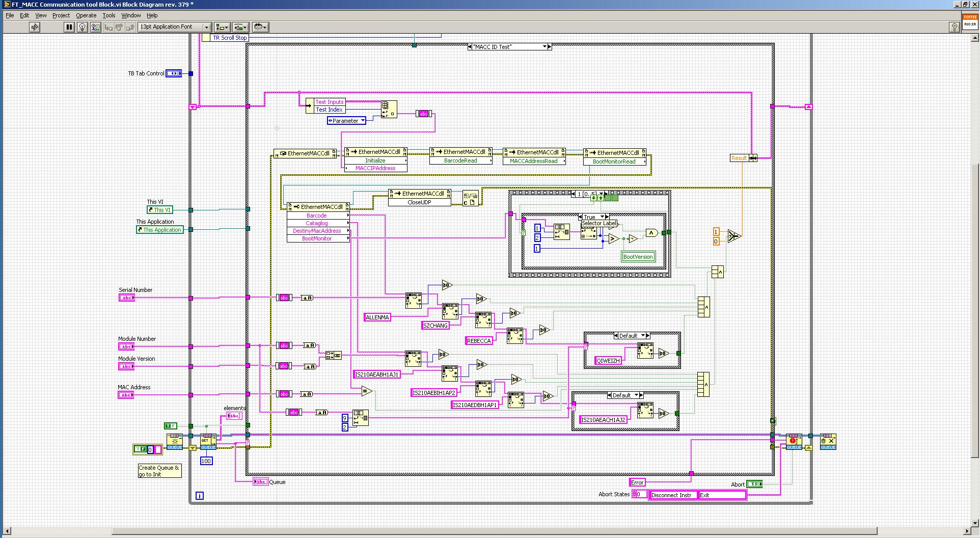Select the Index Array node beside Test Index
The height and width of the screenshot is (538, 980).
tap(389, 109)
